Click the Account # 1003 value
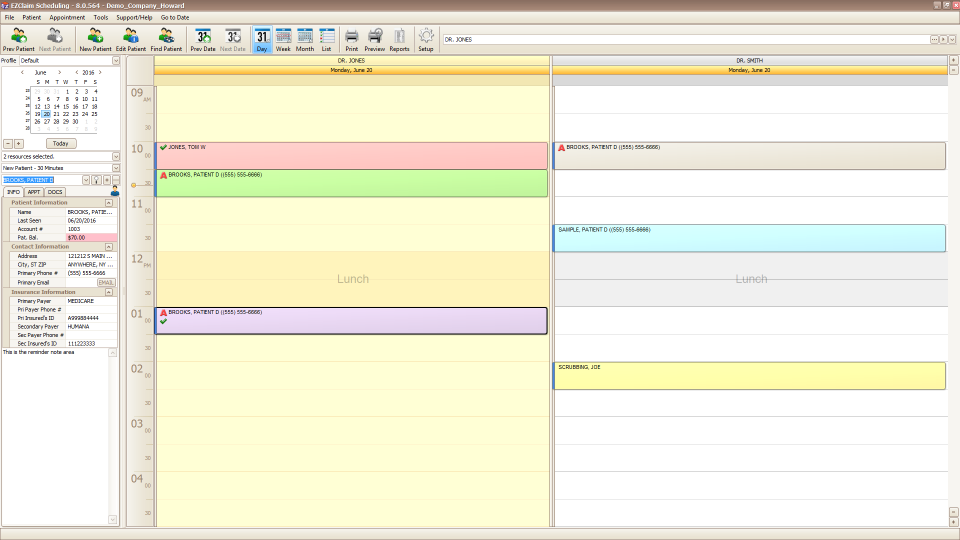The width and height of the screenshot is (960, 540). (x=91, y=229)
